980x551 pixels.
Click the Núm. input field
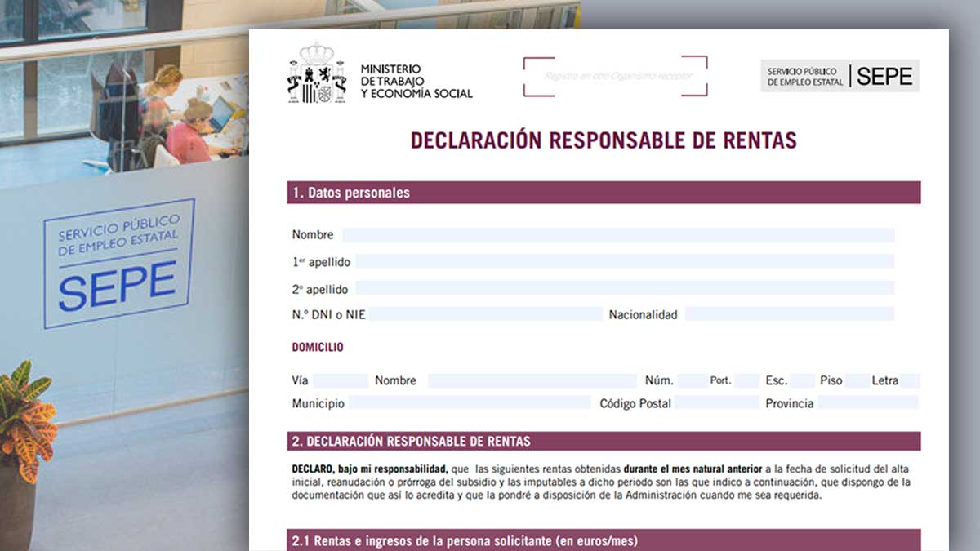pos(692,380)
